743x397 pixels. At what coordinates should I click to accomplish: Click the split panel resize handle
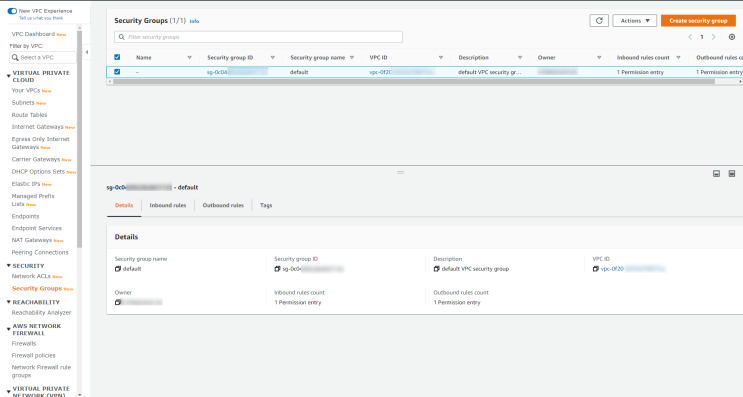point(400,172)
